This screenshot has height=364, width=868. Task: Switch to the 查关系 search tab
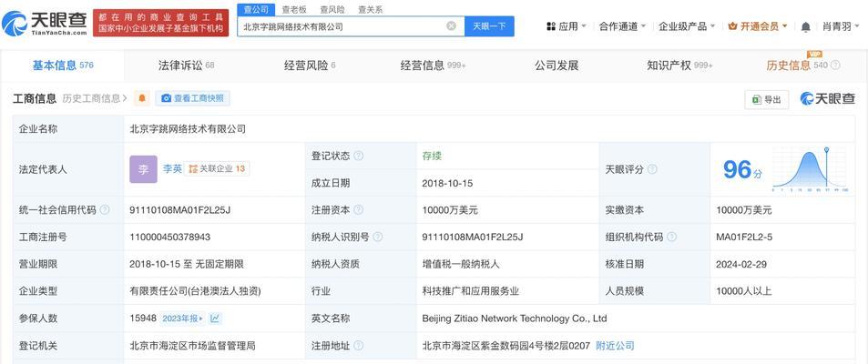tap(371, 9)
